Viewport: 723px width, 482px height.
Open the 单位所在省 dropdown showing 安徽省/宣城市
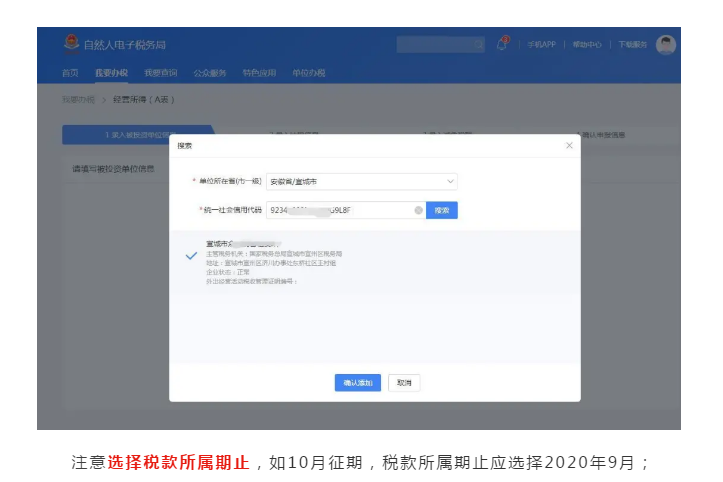coord(362,182)
